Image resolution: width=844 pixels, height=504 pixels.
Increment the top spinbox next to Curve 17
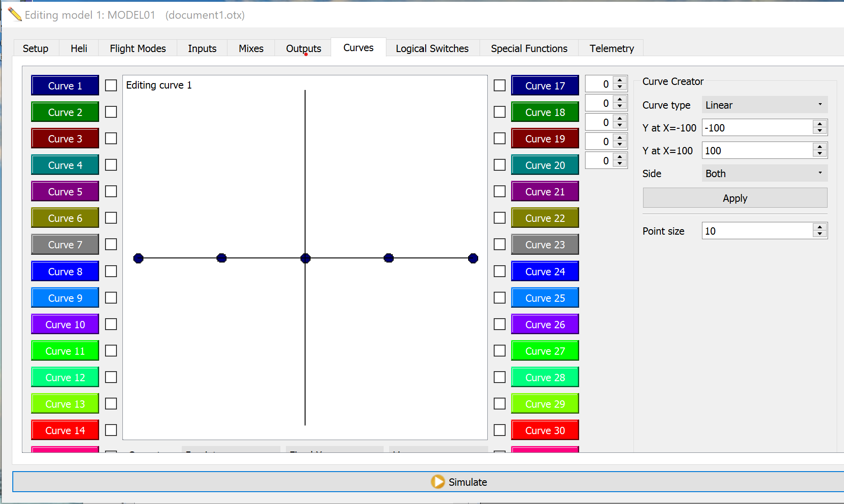[x=619, y=80]
